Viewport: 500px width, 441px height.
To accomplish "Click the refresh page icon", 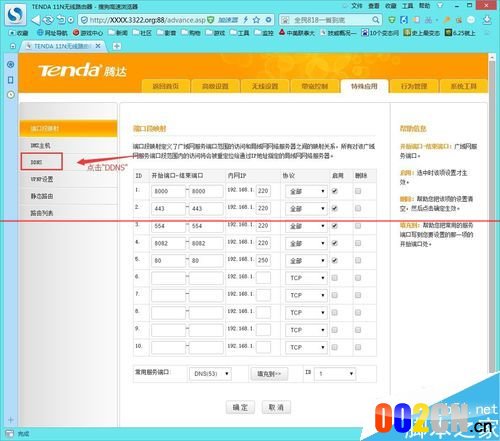I will 48,20.
